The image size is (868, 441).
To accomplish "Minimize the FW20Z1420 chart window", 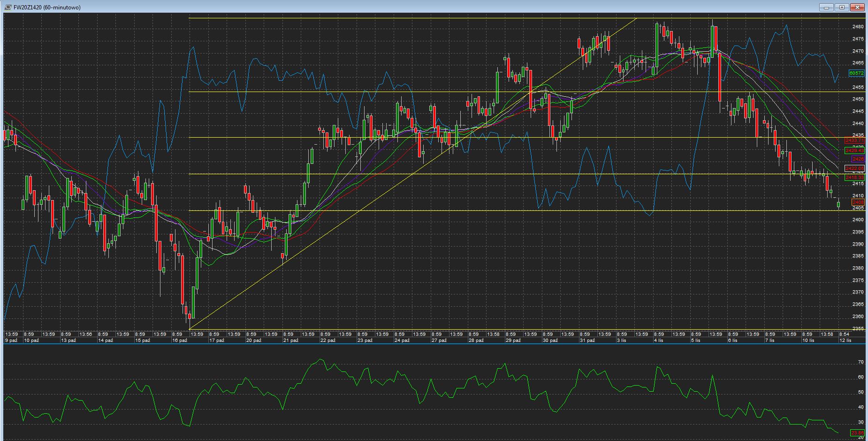I will click(x=826, y=7).
